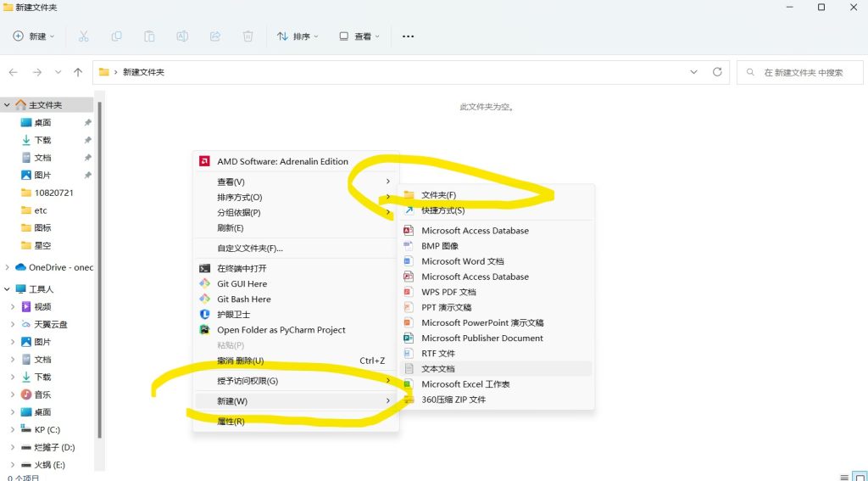Create an RTF 文件
Screen dimensions: 868x481
pyautogui.click(x=497, y=353)
